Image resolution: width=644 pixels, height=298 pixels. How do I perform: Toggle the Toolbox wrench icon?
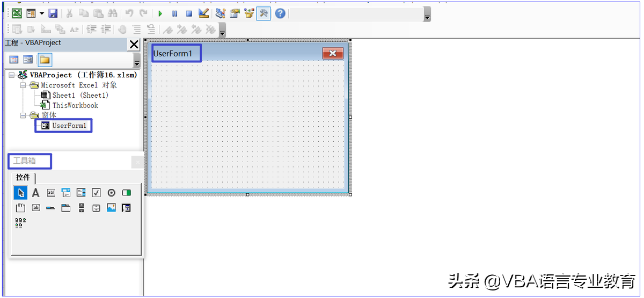(x=264, y=13)
